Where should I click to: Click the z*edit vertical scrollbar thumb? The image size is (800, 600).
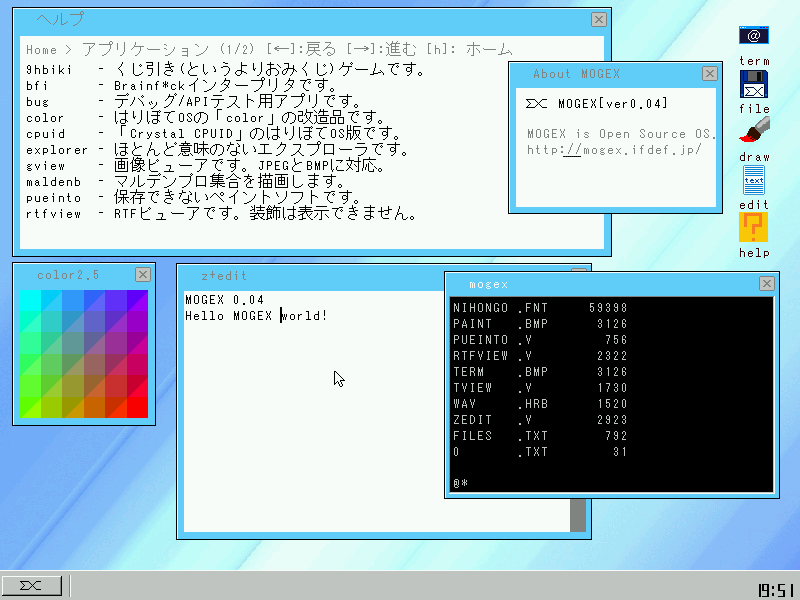pyautogui.click(x=578, y=515)
